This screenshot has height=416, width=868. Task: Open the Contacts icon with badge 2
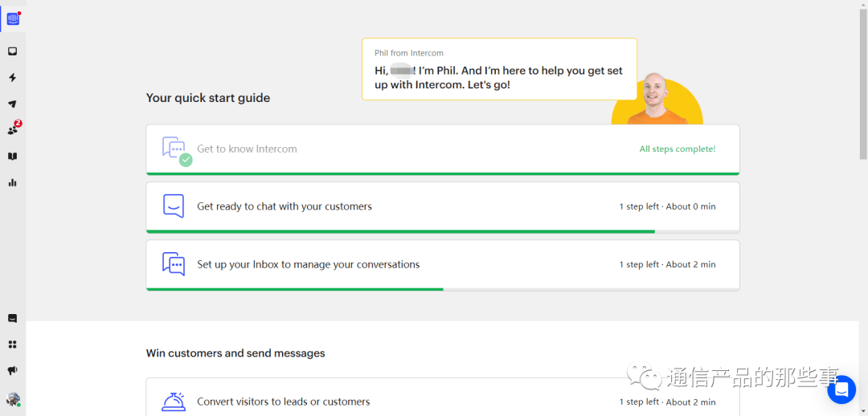14,128
